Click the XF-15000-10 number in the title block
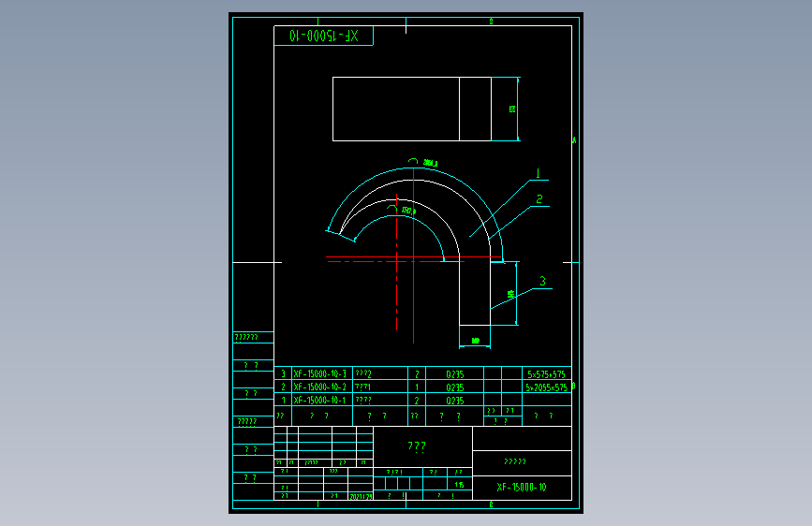The height and width of the screenshot is (526, 812). click(522, 488)
